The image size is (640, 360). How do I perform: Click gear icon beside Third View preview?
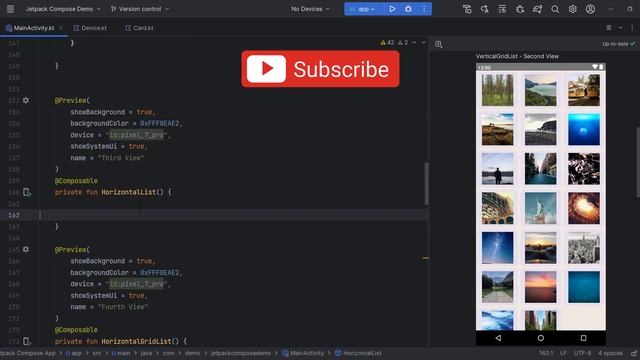26,100
